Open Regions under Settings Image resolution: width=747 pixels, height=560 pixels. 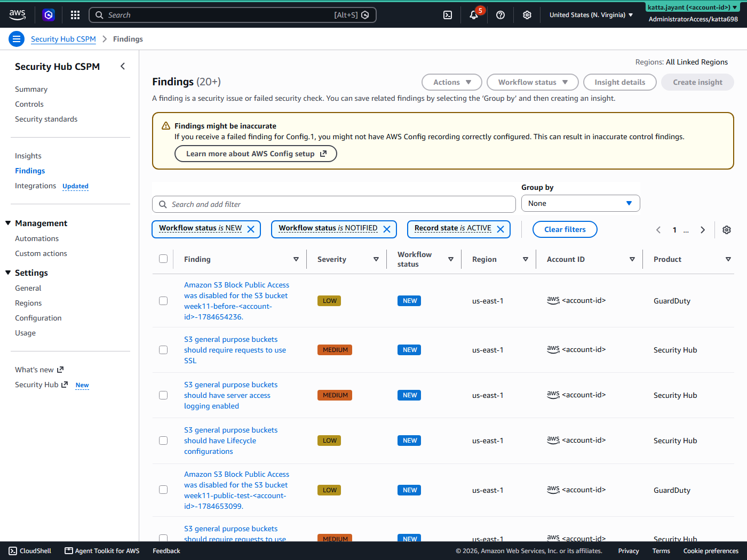pyautogui.click(x=28, y=303)
